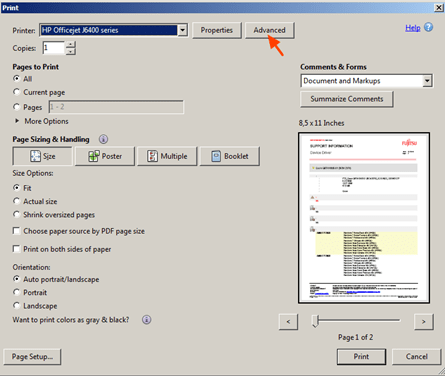Open printer Properties

click(x=217, y=30)
